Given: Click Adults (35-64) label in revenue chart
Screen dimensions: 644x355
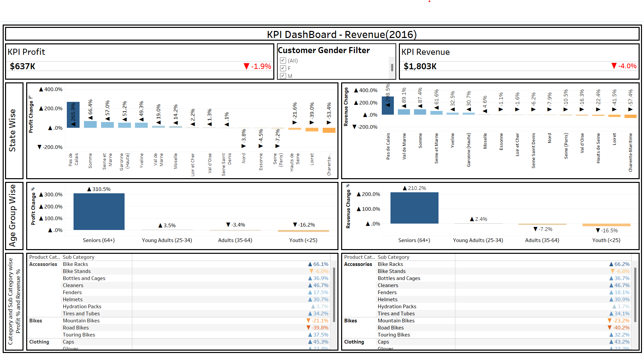Looking at the screenshot, I should coord(542,240).
